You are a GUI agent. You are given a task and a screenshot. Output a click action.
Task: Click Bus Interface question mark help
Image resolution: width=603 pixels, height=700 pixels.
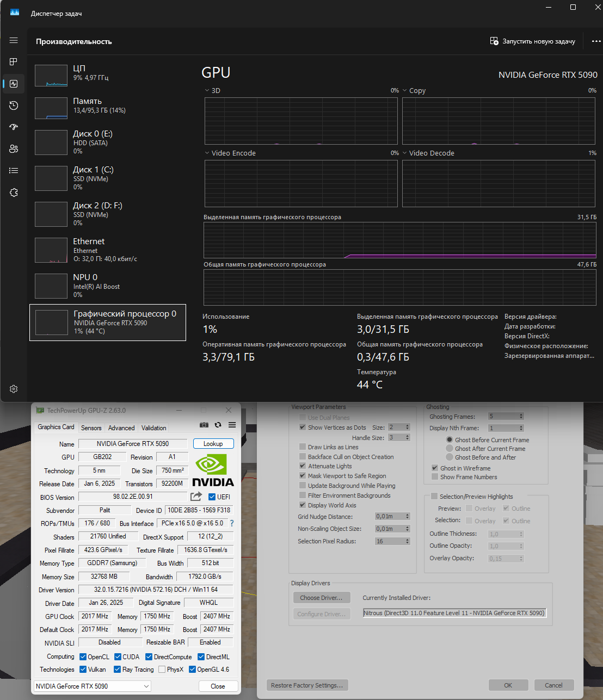[x=232, y=523]
